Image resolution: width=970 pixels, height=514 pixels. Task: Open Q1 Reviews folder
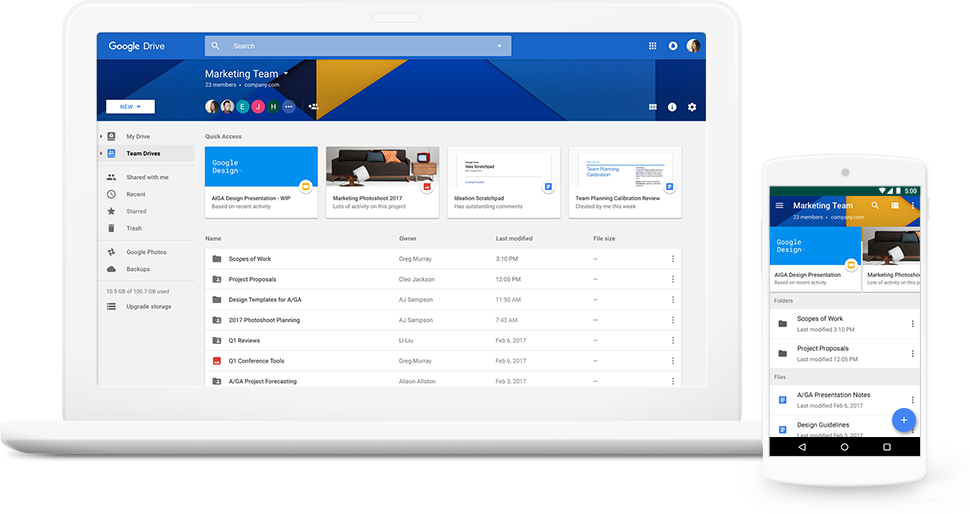443,340
